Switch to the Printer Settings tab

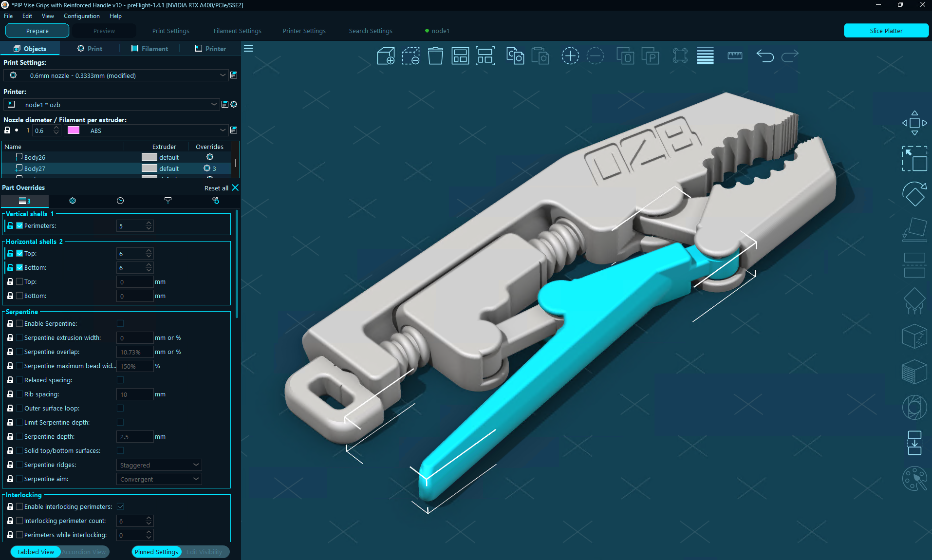pos(304,31)
